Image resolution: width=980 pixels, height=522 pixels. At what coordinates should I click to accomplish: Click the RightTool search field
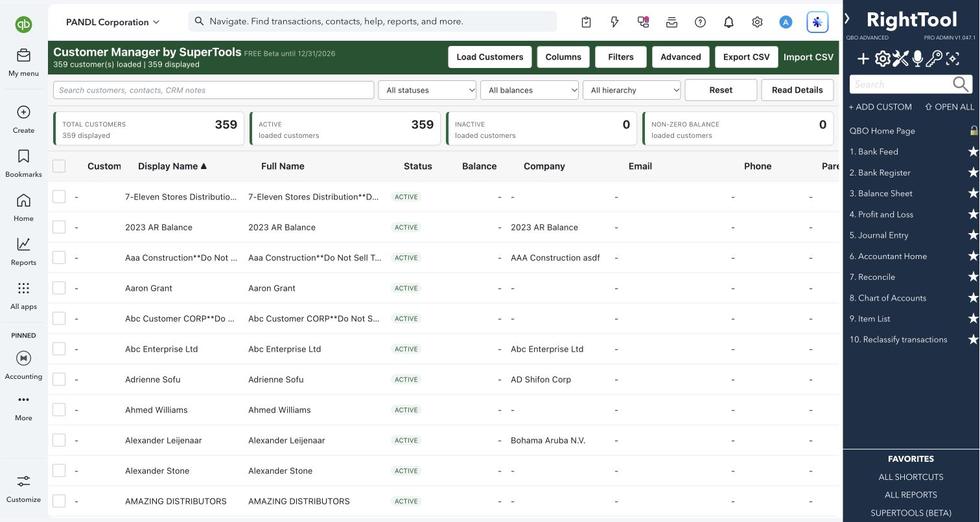pos(901,84)
